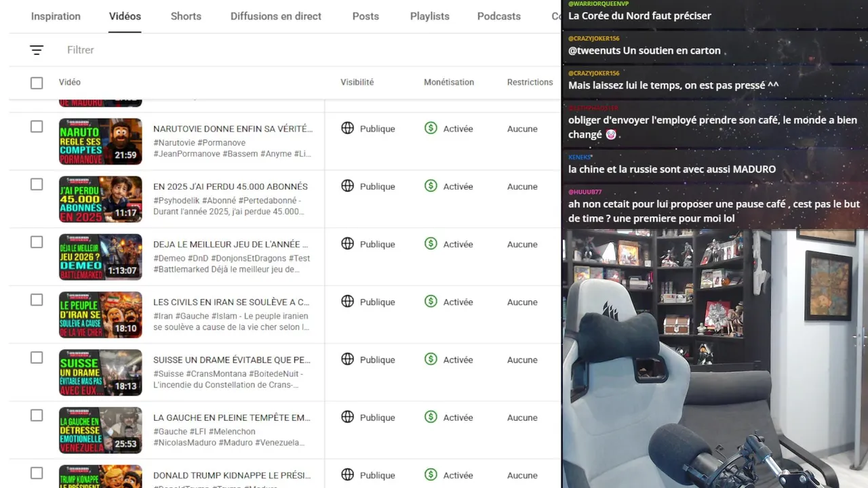Image resolution: width=868 pixels, height=488 pixels.
Task: Click the globe icon in the 45.000 ABONNÉS row
Action: tap(347, 185)
